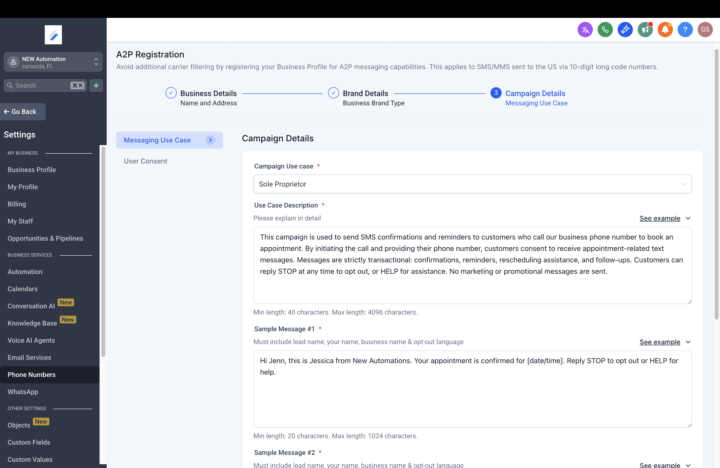Open the megaphone announcements icon

[645, 30]
